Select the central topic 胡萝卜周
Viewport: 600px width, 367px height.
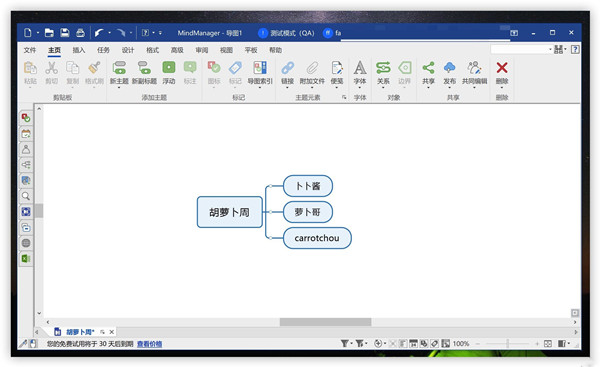pyautogui.click(x=230, y=212)
